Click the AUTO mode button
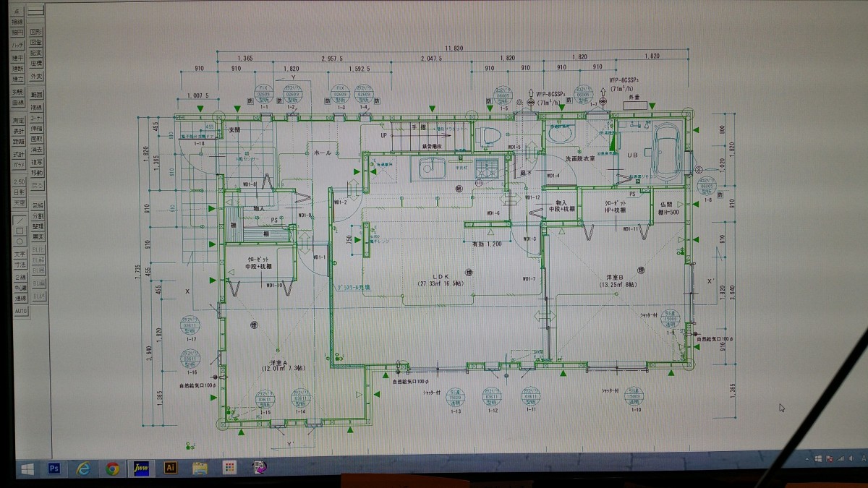Image resolution: width=868 pixels, height=488 pixels. [x=20, y=310]
